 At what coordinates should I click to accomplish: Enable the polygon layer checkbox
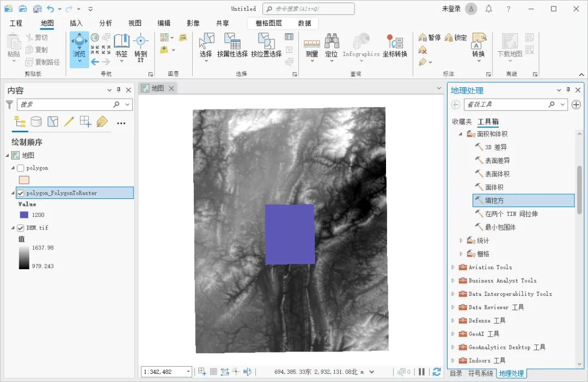[x=21, y=168]
